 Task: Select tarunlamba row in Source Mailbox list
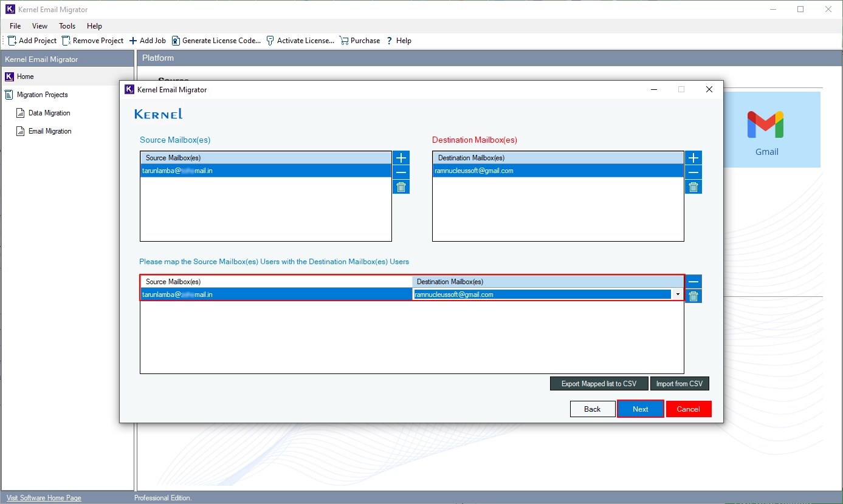[266, 171]
